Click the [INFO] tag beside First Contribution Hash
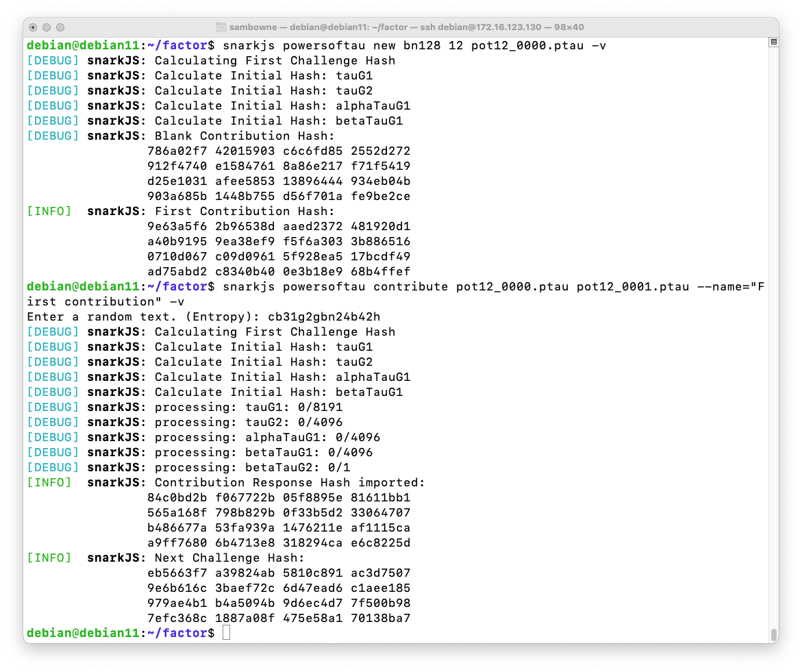Viewport: 802px width, 672px height. [49, 211]
